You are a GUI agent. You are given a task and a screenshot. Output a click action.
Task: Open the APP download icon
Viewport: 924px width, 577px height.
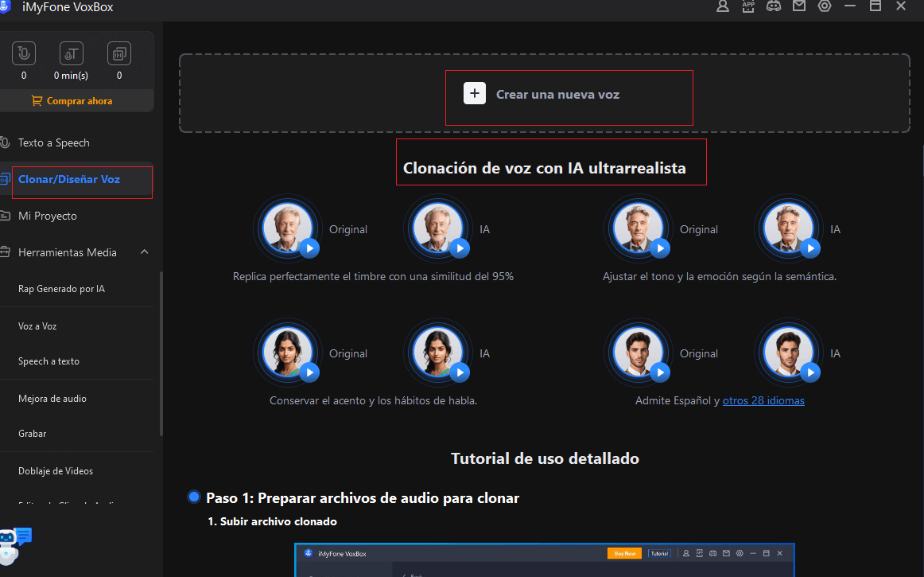(x=748, y=6)
